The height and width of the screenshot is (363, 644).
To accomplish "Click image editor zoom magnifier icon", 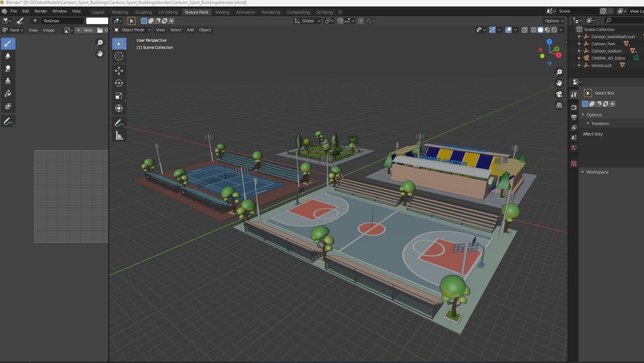I will point(100,43).
